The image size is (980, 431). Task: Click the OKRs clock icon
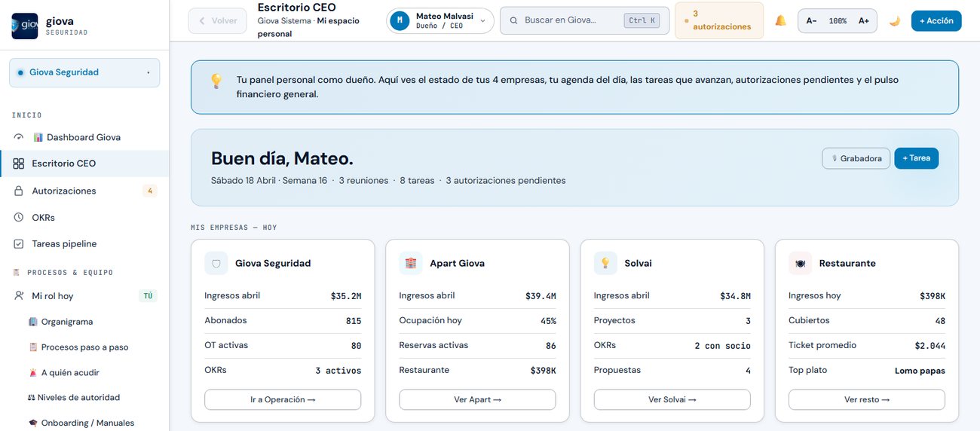point(19,218)
